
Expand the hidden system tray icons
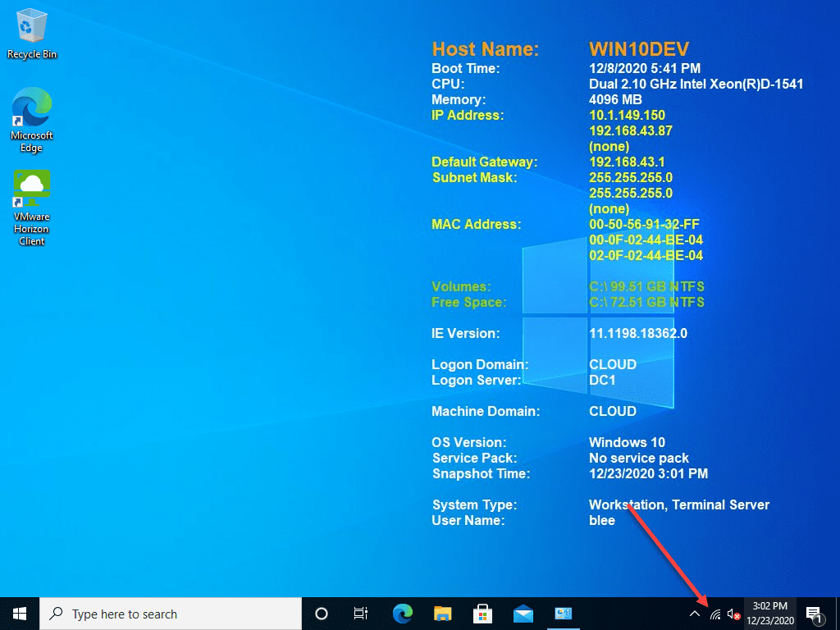[x=695, y=614]
